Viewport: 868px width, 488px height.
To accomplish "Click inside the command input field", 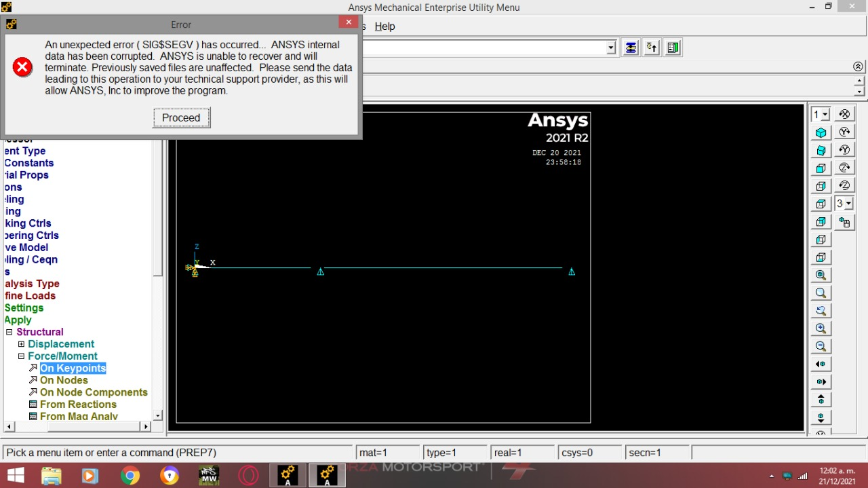I will click(484, 48).
